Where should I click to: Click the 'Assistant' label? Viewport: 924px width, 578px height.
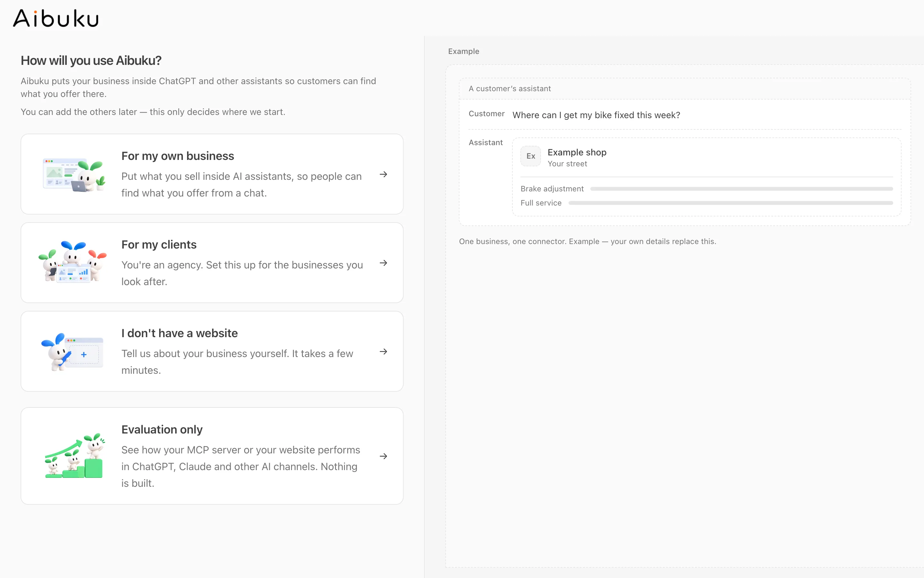pos(486,143)
